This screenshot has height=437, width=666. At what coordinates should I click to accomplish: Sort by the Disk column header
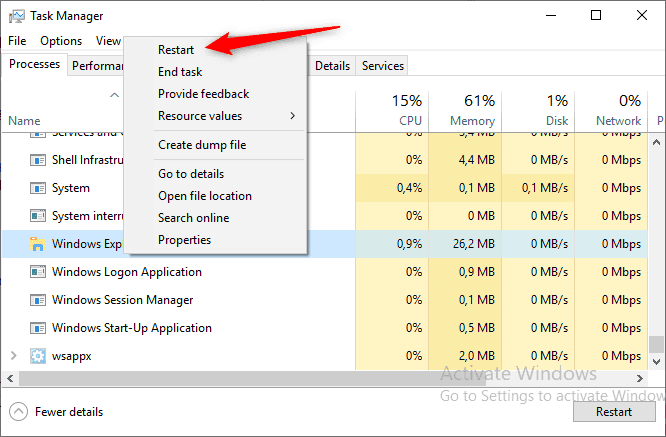(538, 110)
